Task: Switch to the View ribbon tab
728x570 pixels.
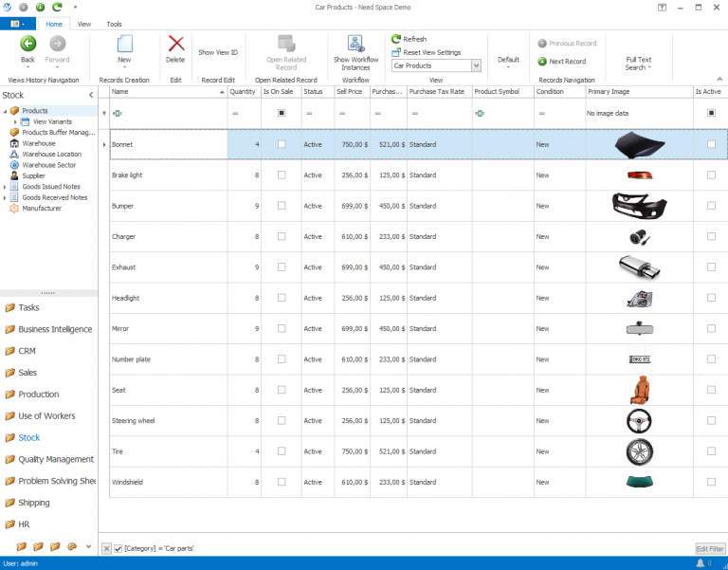Action: pyautogui.click(x=84, y=24)
